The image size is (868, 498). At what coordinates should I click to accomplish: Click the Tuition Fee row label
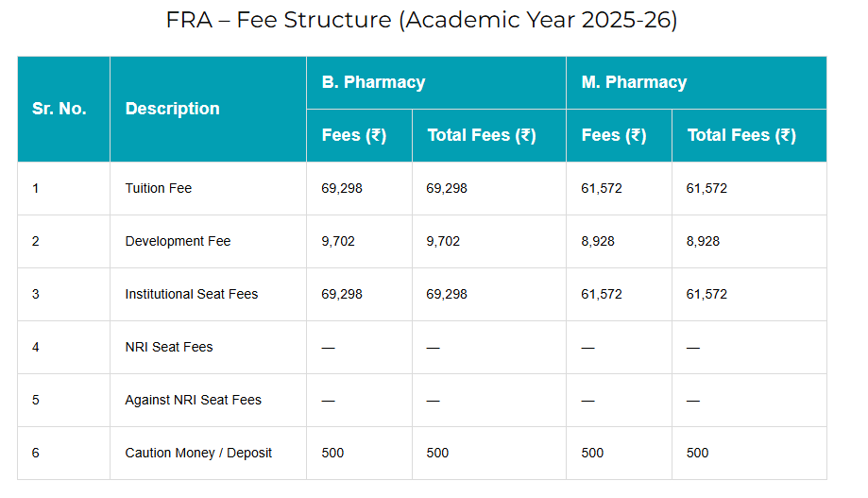(x=159, y=188)
